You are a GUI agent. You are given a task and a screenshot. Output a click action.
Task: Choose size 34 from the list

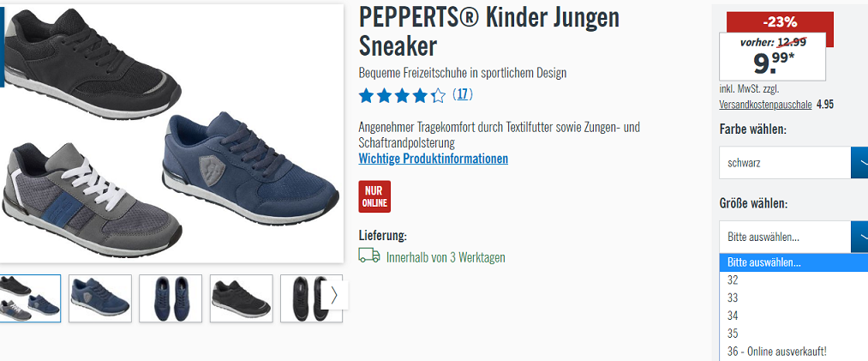point(793,316)
